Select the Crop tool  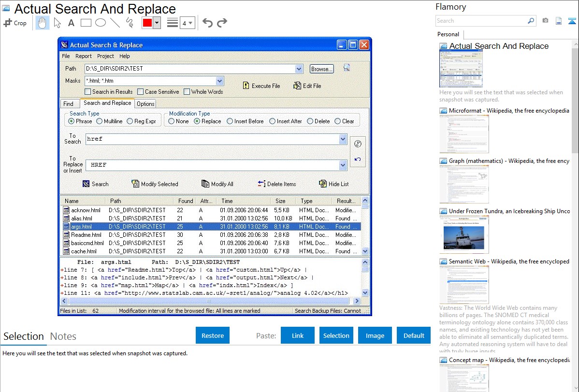coord(15,23)
